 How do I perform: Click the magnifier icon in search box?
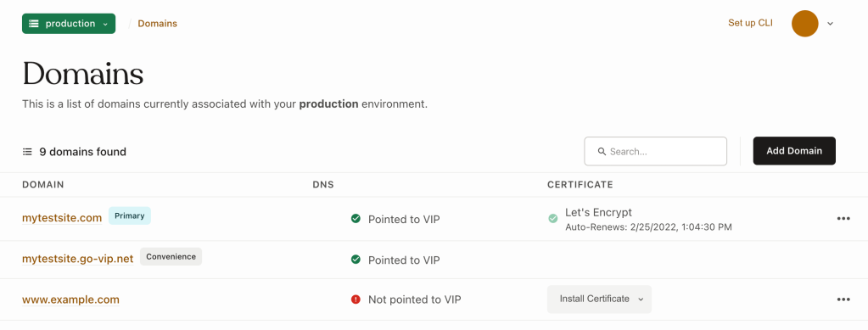click(x=602, y=152)
